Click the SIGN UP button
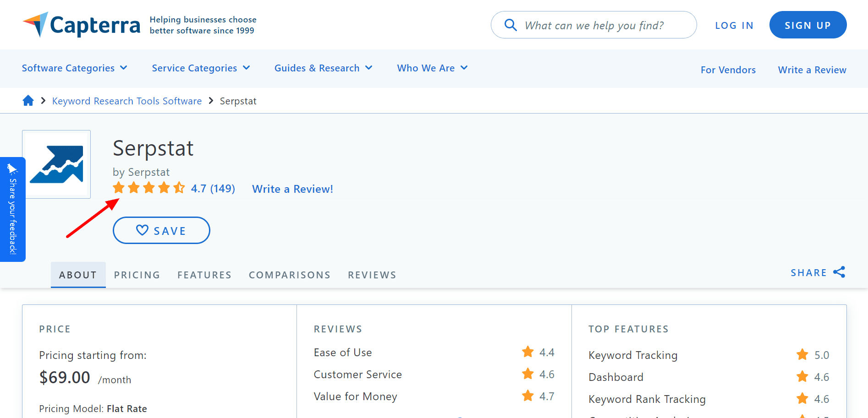 click(x=808, y=25)
